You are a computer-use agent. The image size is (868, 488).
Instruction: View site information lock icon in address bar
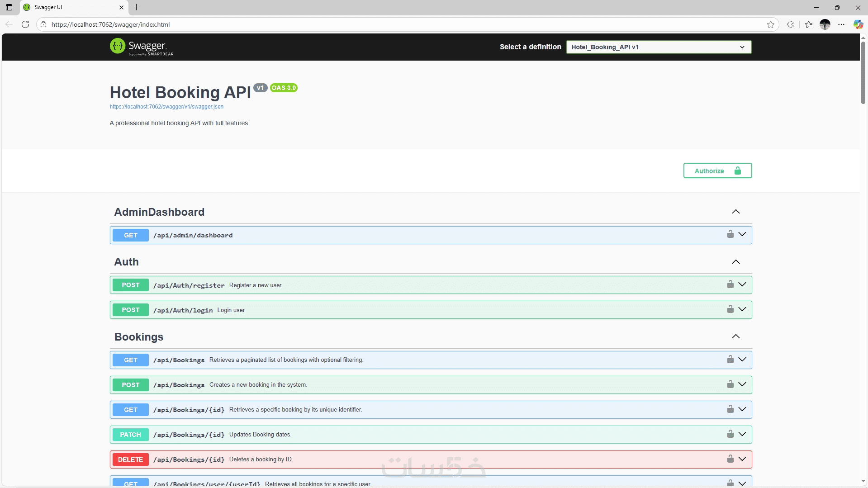(x=43, y=24)
